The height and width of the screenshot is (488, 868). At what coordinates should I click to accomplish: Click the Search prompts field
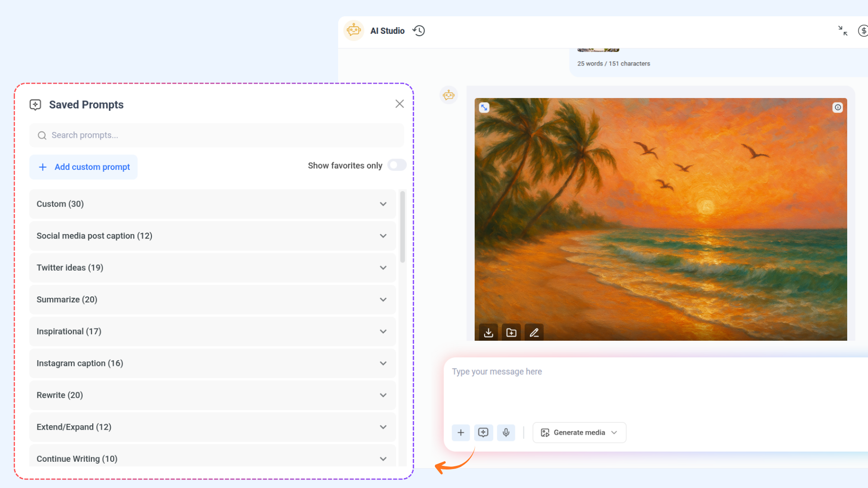(x=217, y=136)
